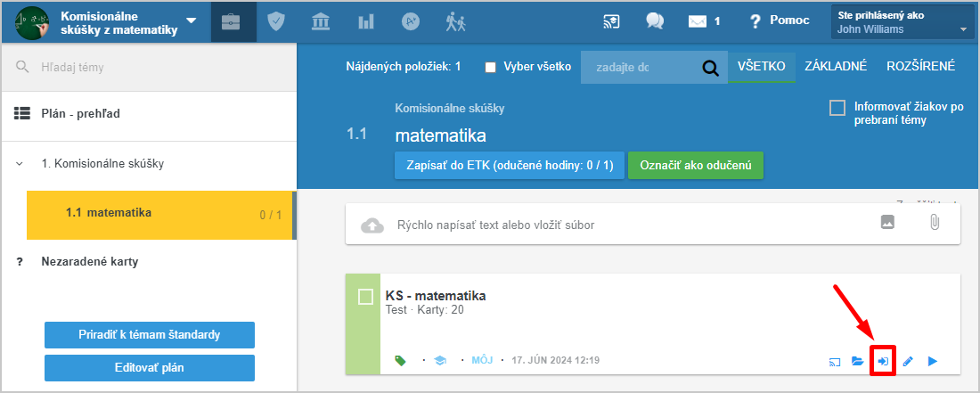
Task: Click the assign arrow icon highlighted in red
Action: coord(882,361)
